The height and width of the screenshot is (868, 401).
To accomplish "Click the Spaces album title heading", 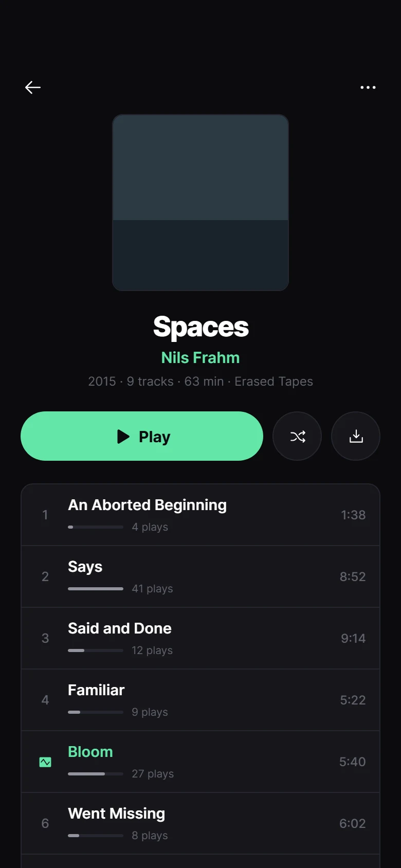I will click(200, 327).
